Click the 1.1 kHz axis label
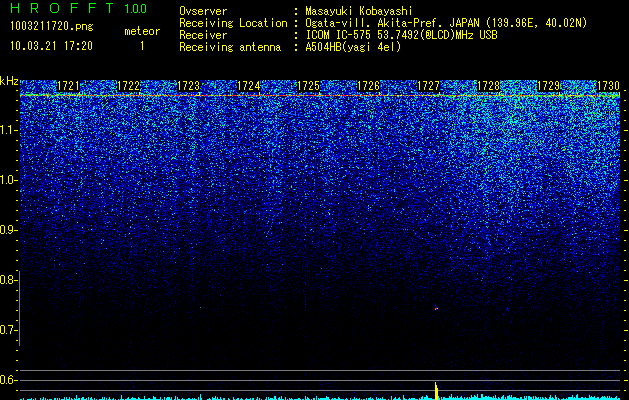 point(8,130)
